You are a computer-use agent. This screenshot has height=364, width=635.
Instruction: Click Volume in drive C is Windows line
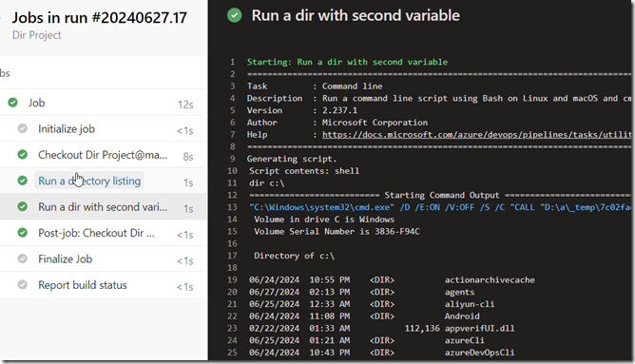[324, 220]
